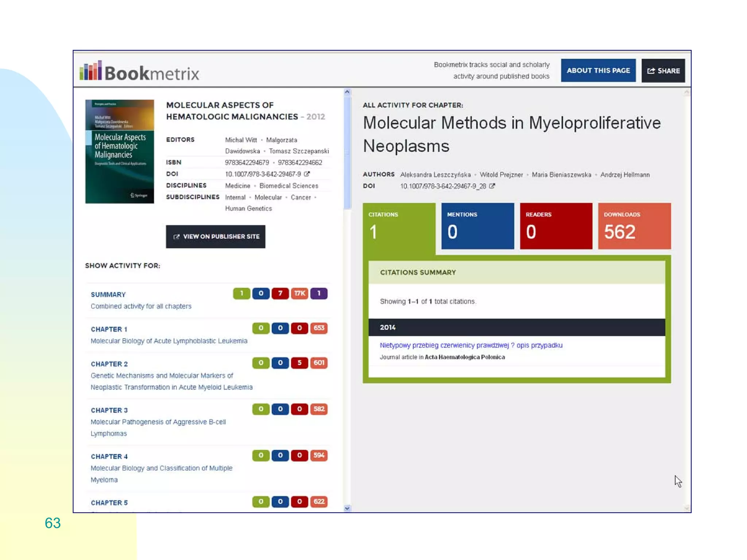The image size is (747, 560).
Task: Open the Readers tab tile
Action: pyautogui.click(x=556, y=226)
